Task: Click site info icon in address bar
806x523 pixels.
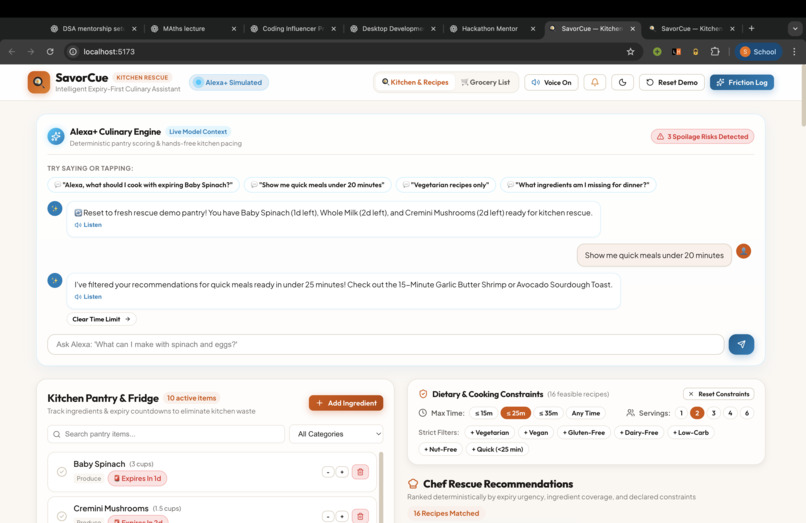Action: (73, 51)
